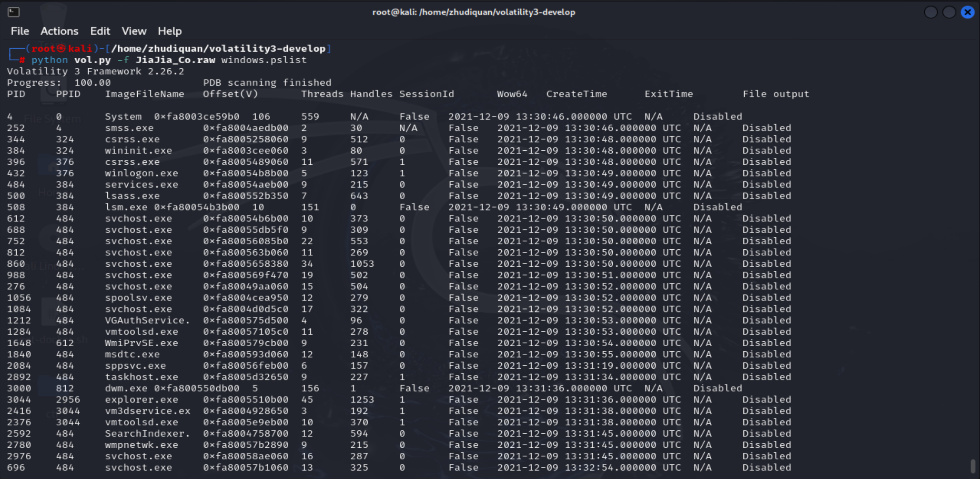Click 'msdtc.exe' process name
Viewport: 980px width, 479px height.
[x=132, y=354]
